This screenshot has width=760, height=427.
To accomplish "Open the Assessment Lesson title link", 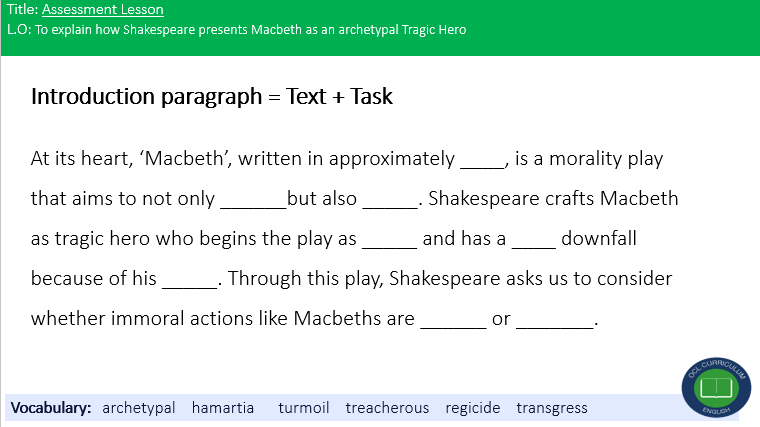I will click(x=102, y=10).
